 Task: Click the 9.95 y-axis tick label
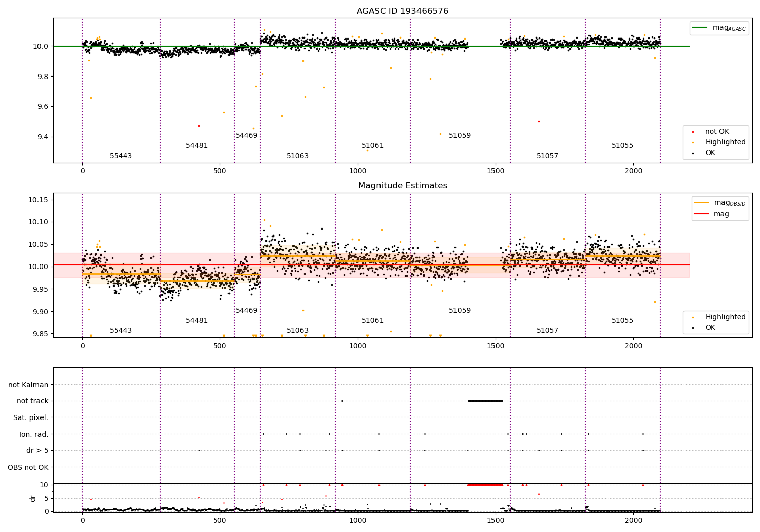pyautogui.click(x=40, y=290)
